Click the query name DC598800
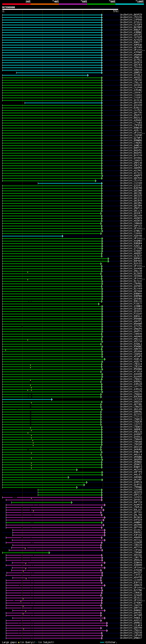 click(8, 8)
